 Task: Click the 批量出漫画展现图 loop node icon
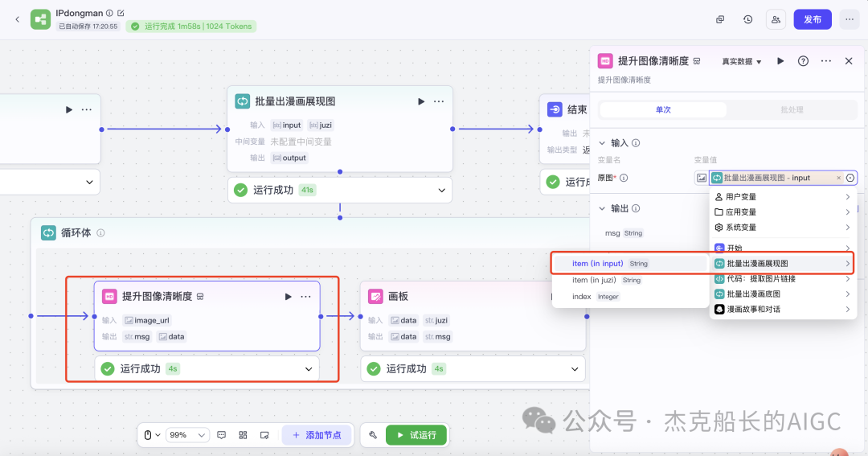[243, 101]
